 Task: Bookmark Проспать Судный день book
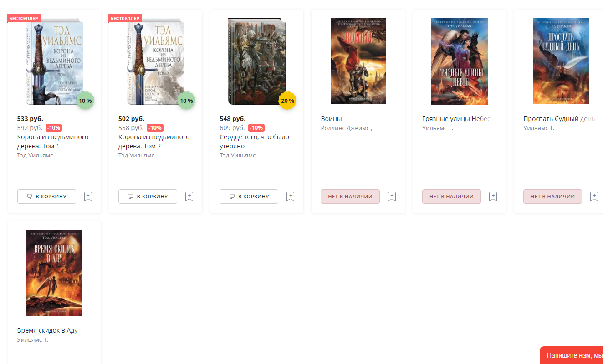594,197
